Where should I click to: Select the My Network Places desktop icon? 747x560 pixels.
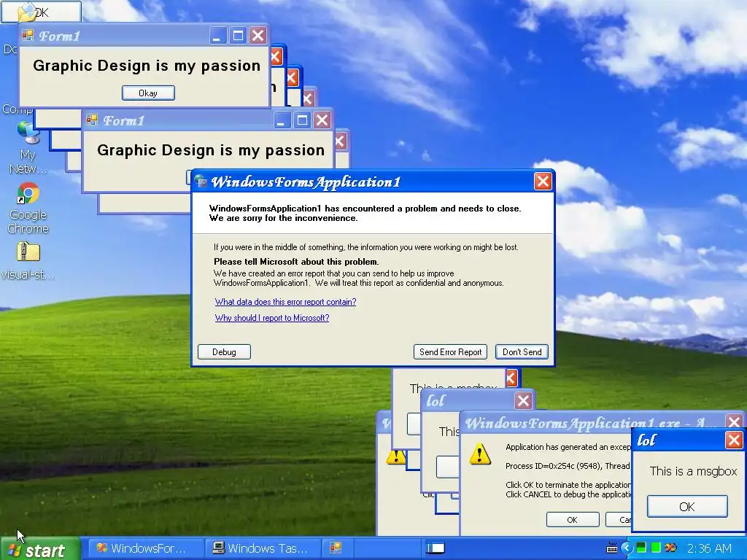click(x=28, y=147)
